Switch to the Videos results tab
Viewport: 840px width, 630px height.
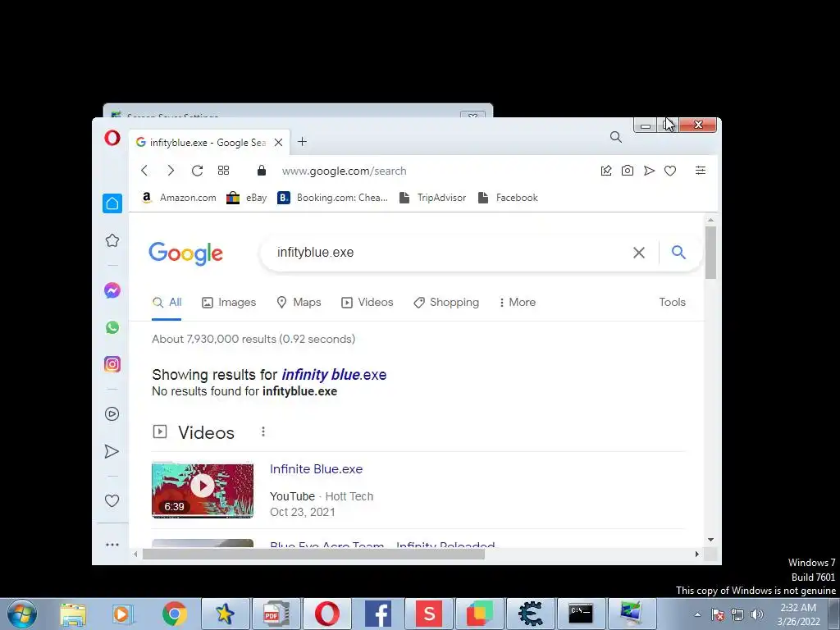[367, 302]
